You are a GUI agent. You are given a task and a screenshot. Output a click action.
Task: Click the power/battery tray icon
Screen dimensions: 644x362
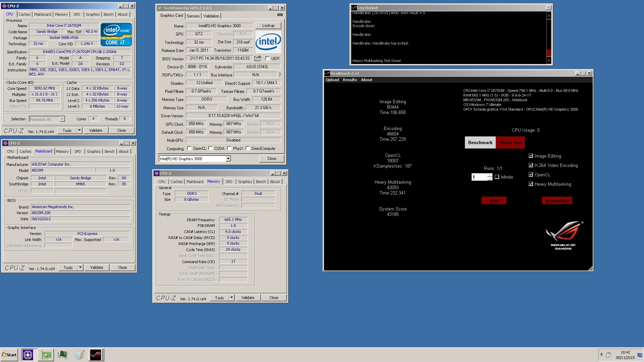608,355
